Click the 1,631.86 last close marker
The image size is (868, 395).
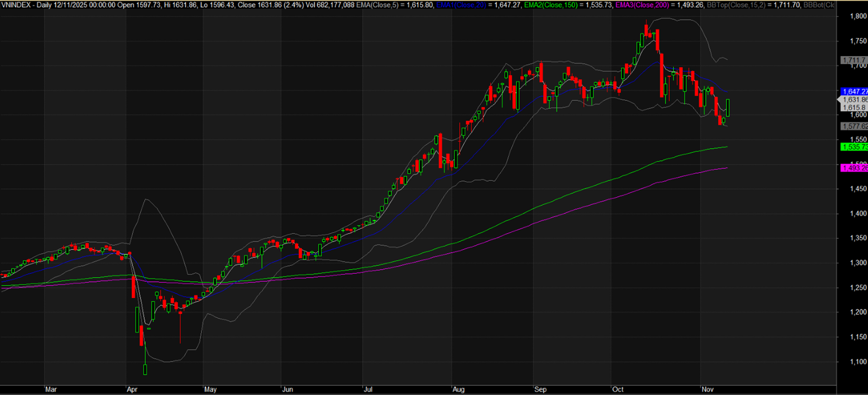point(854,100)
